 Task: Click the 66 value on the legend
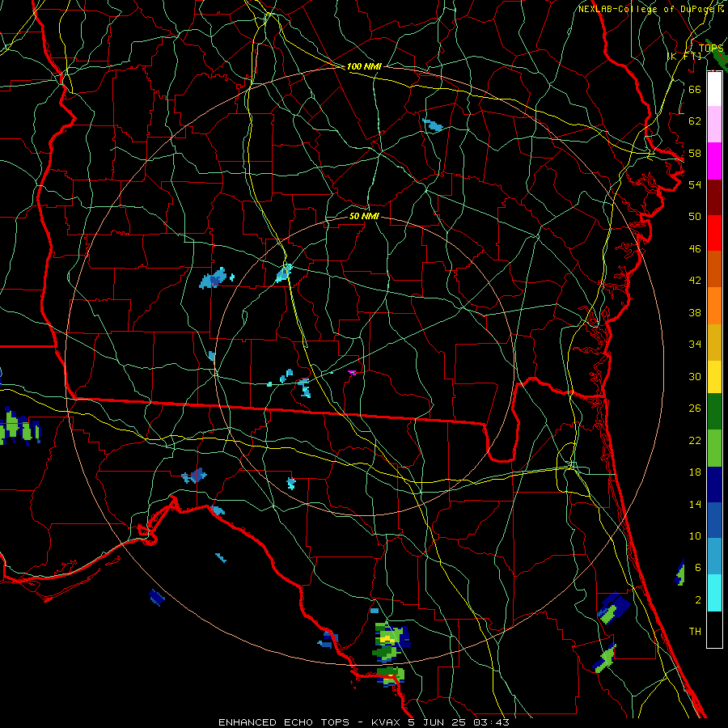coord(695,89)
